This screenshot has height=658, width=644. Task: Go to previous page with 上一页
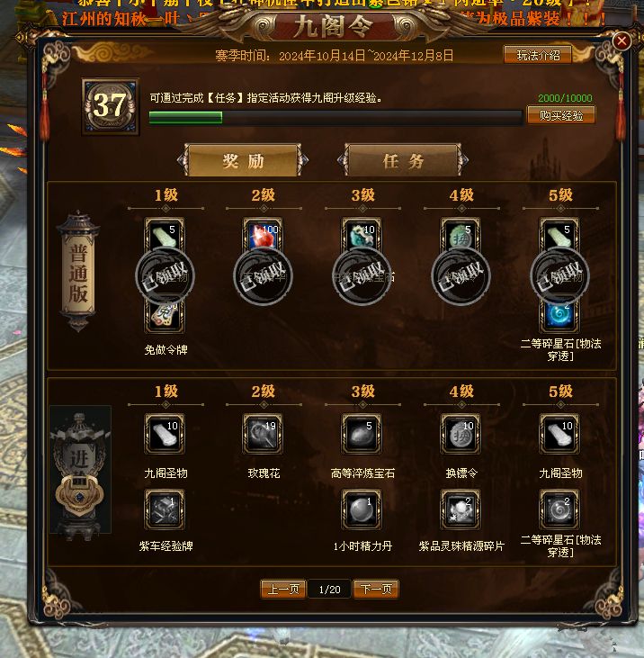pyautogui.click(x=283, y=590)
